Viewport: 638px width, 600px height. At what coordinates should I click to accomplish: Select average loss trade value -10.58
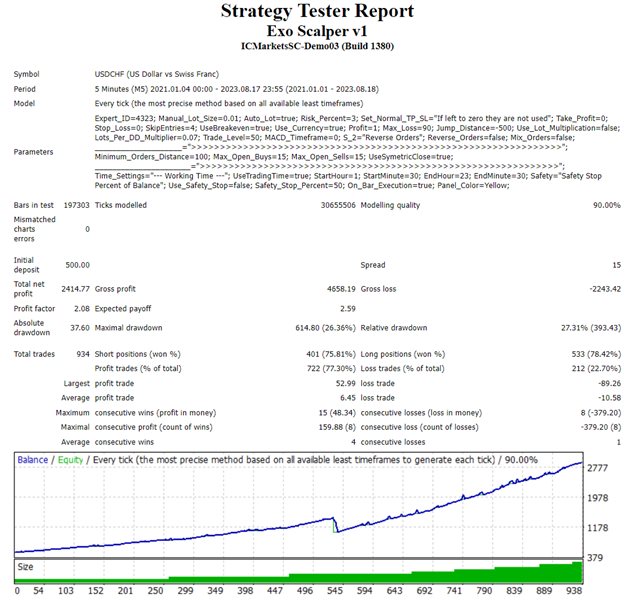click(x=610, y=398)
